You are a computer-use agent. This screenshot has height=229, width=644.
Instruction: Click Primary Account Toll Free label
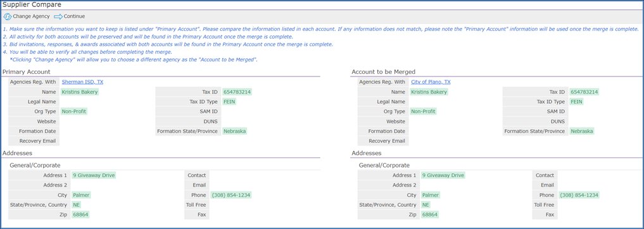coord(196,205)
